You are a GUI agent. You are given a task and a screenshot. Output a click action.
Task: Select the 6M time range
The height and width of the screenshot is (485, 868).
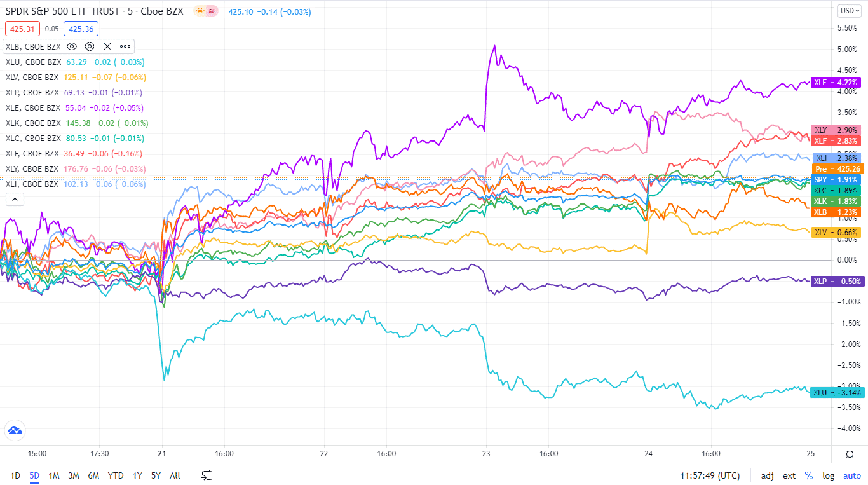93,475
